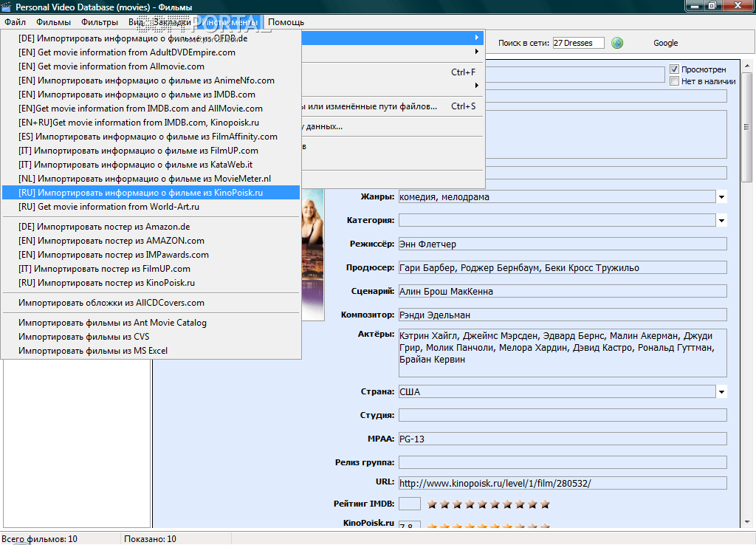
Task: Click the Продюсер input field
Action: pos(563,267)
